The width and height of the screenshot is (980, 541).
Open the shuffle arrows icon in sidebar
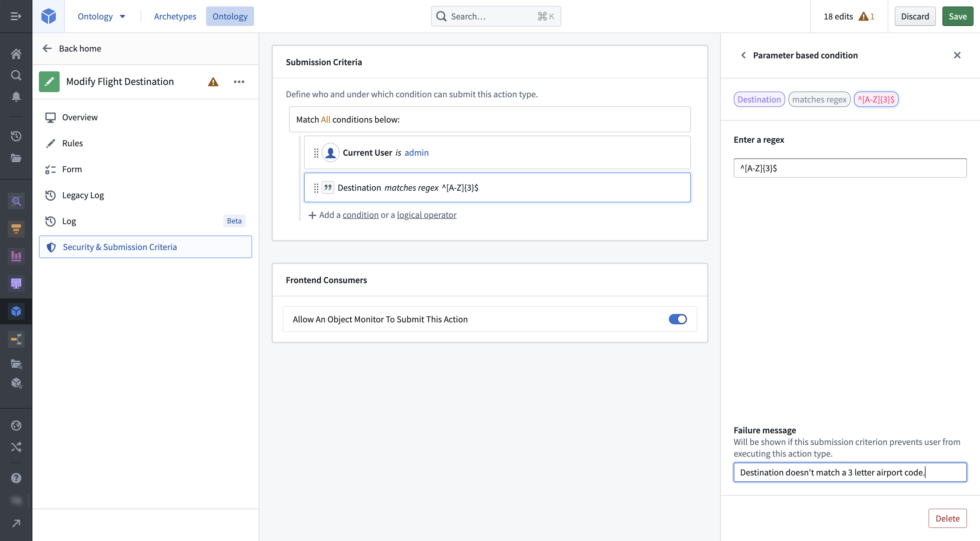pos(16,447)
